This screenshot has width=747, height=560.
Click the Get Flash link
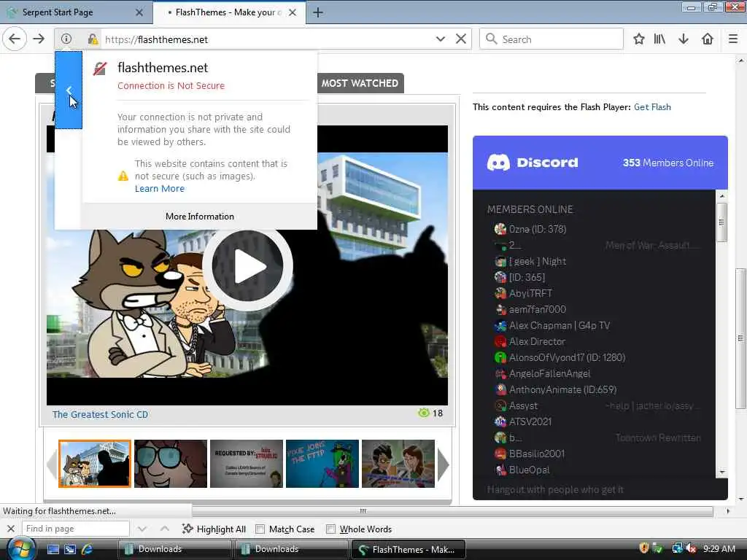pos(652,107)
